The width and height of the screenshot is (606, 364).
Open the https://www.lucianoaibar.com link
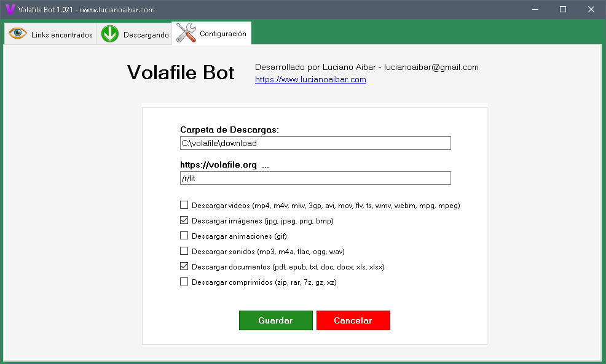coord(310,80)
